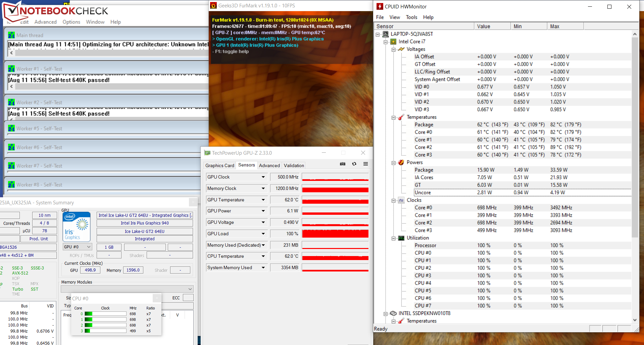Viewport: 644px width, 345px height.
Task: Click the Value column header in HWMonitor
Action: [492, 26]
